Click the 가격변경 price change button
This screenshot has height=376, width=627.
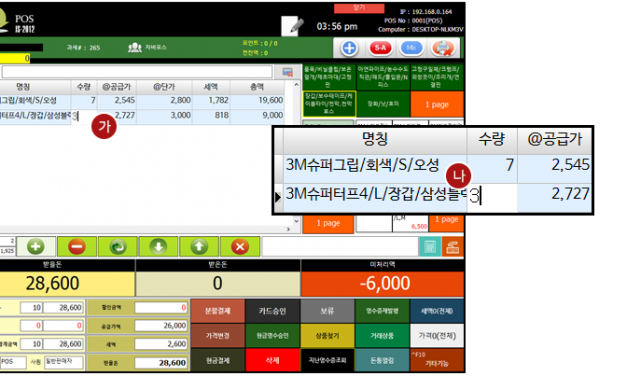click(218, 336)
